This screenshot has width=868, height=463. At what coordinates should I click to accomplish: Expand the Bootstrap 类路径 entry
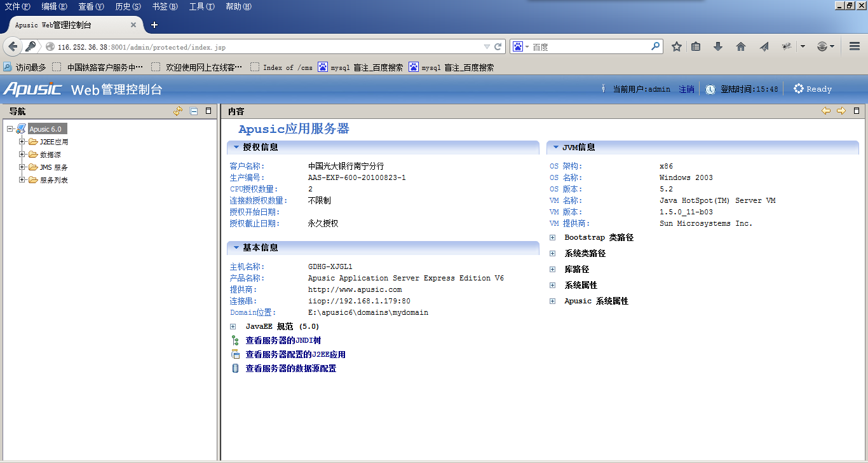[x=553, y=238]
